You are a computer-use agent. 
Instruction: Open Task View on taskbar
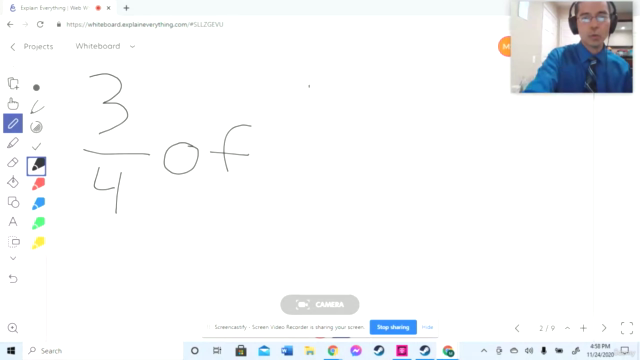(217, 351)
